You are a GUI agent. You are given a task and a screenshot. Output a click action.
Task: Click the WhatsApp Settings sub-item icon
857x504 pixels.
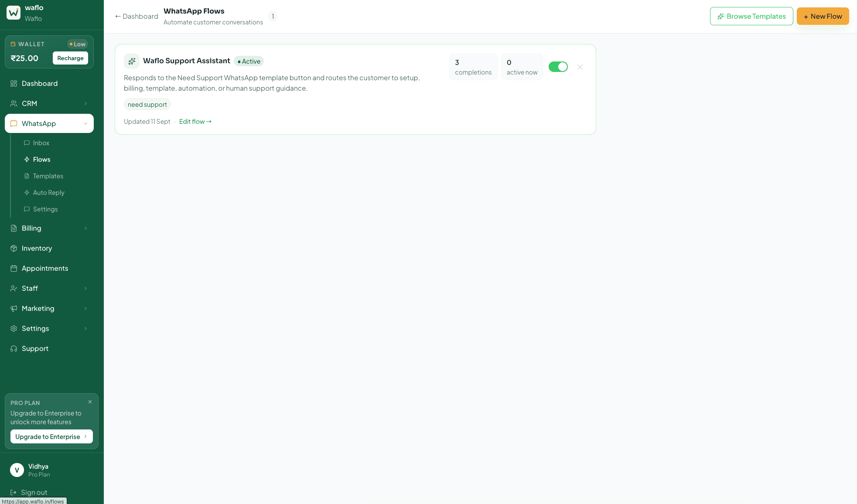coord(27,209)
